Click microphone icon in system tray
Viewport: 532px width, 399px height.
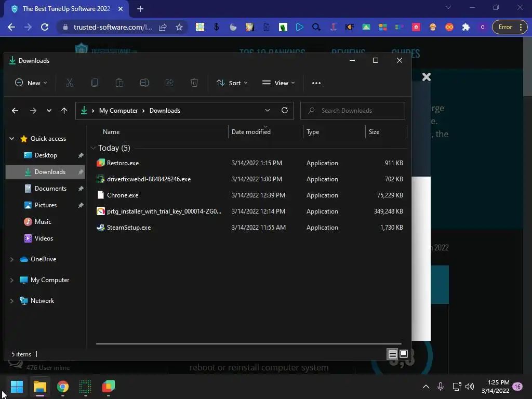point(441,387)
